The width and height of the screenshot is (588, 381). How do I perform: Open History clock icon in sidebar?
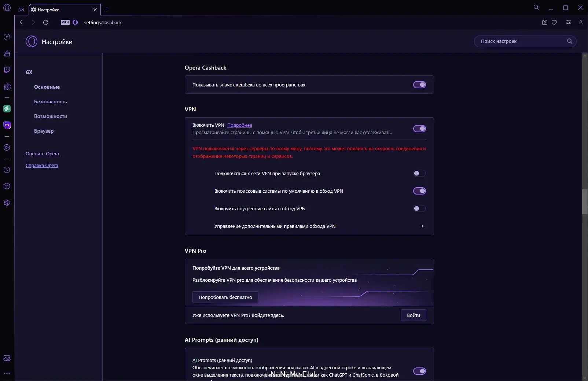[x=7, y=170]
